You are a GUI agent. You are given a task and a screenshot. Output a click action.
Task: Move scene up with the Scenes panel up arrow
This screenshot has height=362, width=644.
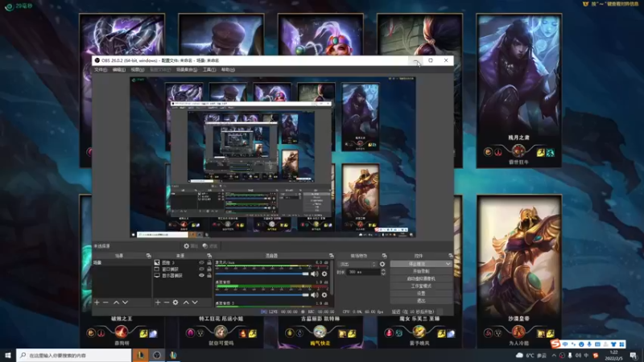tap(116, 302)
